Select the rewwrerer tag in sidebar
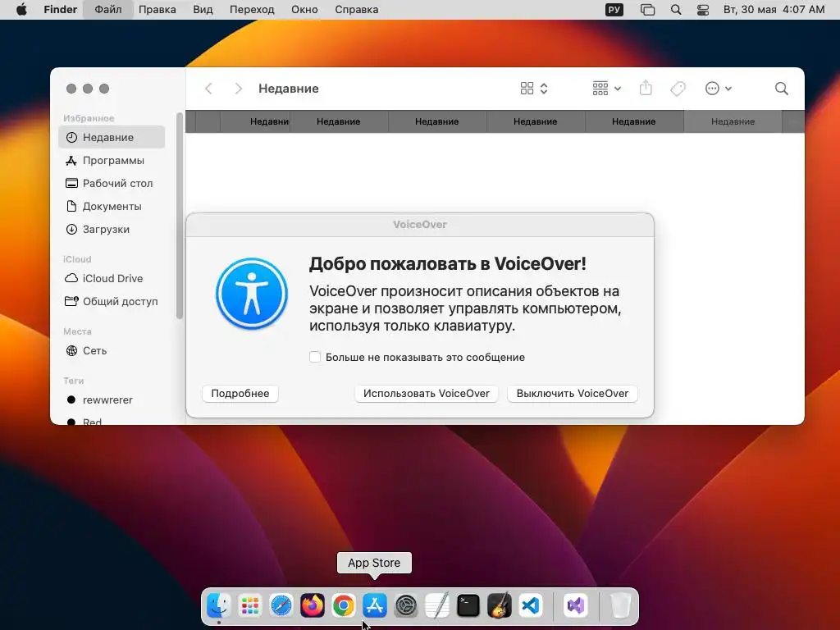 [x=112, y=399]
